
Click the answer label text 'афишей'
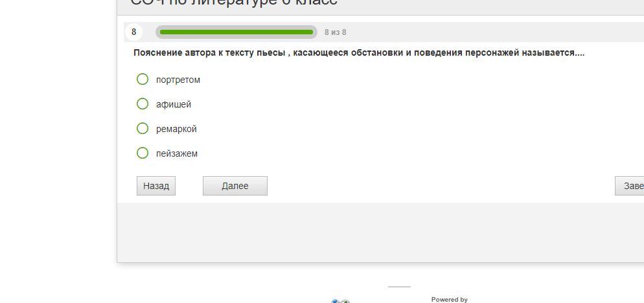point(174,104)
